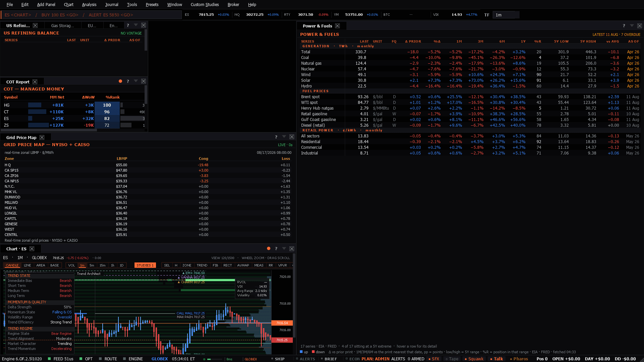Select the FIB drawing tool

(215, 265)
